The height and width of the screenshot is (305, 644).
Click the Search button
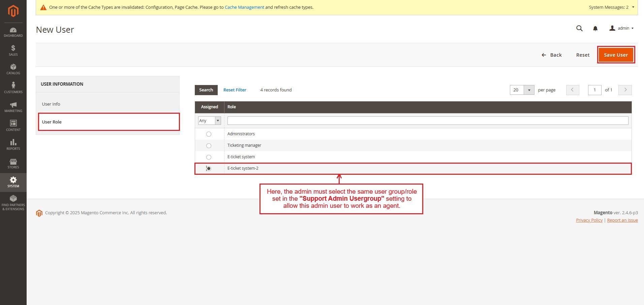(x=206, y=90)
